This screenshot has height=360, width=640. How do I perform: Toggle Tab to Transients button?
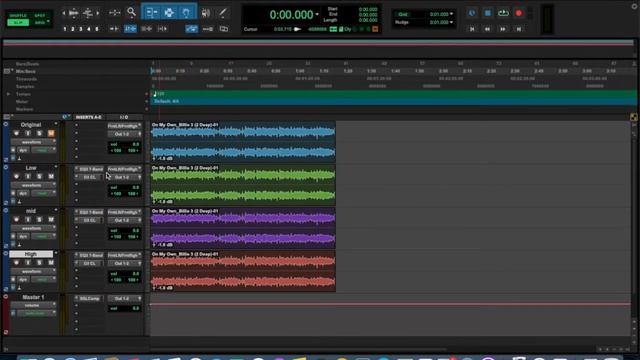pos(114,29)
